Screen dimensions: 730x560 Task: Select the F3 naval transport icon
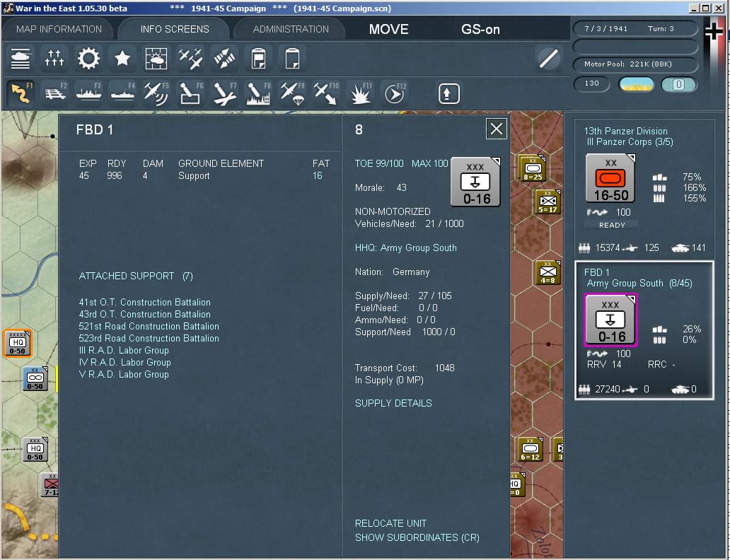pyautogui.click(x=89, y=93)
